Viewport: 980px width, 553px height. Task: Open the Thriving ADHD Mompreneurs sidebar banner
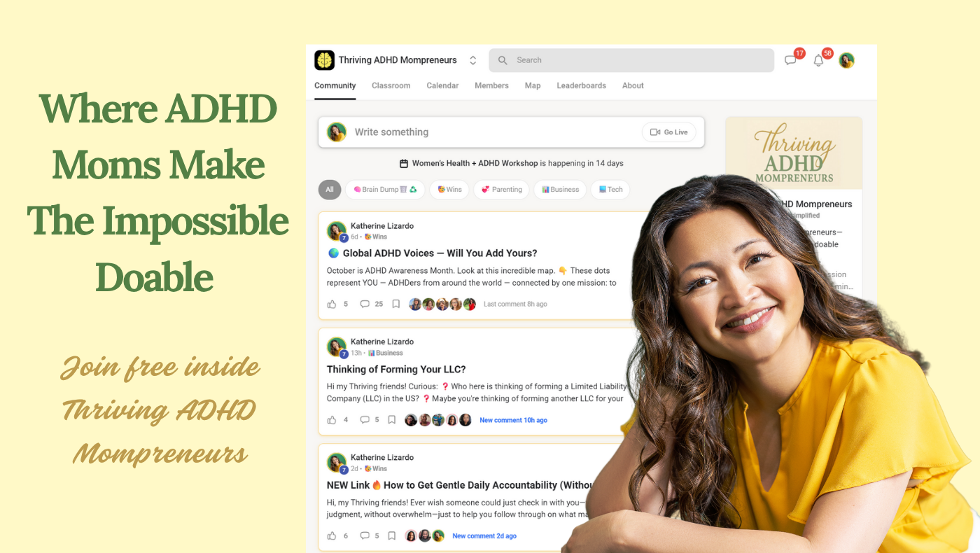[x=794, y=154]
